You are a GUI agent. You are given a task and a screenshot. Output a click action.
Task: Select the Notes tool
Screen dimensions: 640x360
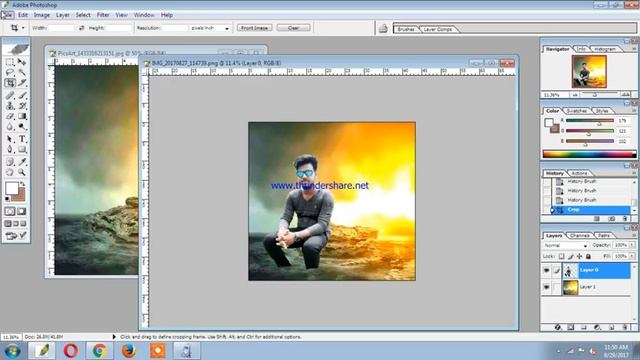(10, 162)
